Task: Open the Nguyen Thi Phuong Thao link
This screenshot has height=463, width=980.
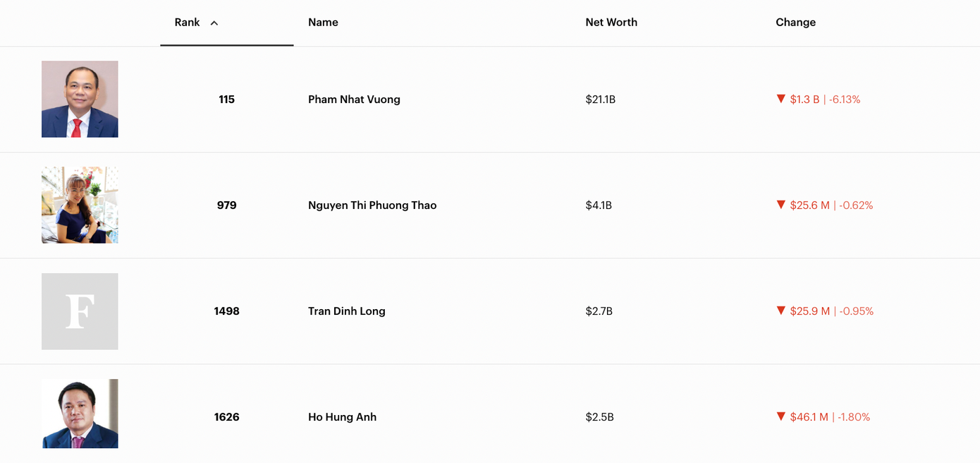Action: (x=372, y=205)
